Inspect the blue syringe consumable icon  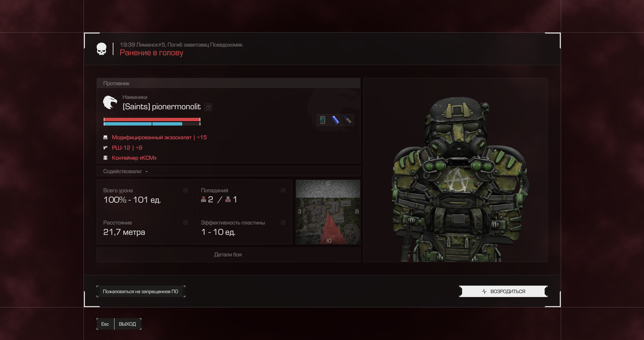pyautogui.click(x=335, y=120)
